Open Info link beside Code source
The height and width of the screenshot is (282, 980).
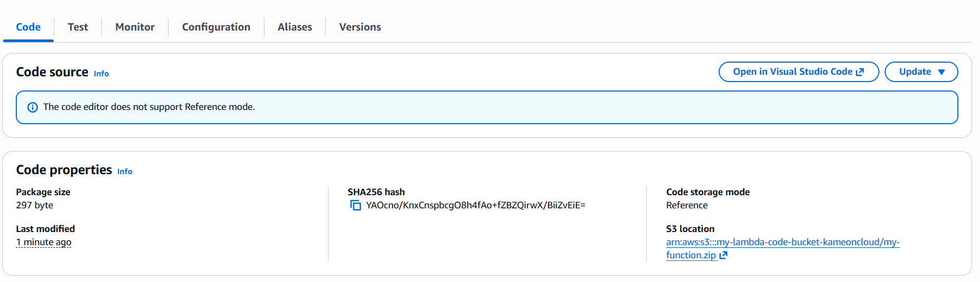click(x=101, y=74)
